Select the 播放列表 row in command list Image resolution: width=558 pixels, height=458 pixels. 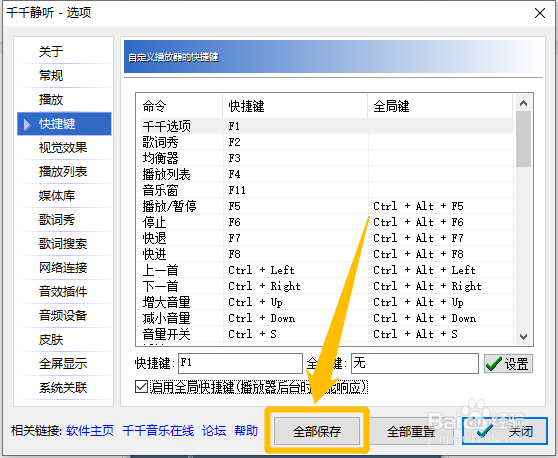[325, 174]
